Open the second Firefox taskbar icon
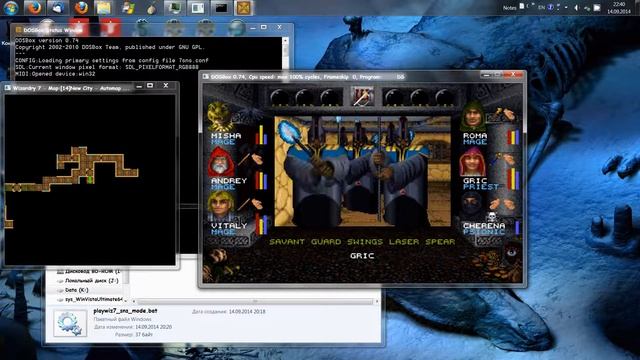This screenshot has width=640, height=360. (x=81, y=7)
